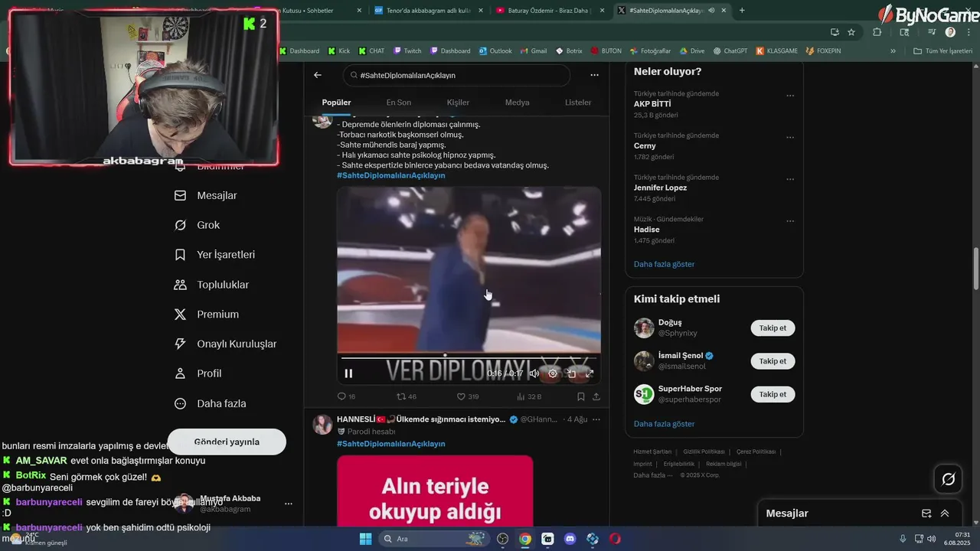Seek on the video progress bar
Image resolution: width=980 pixels, height=551 pixels.
pos(469,357)
